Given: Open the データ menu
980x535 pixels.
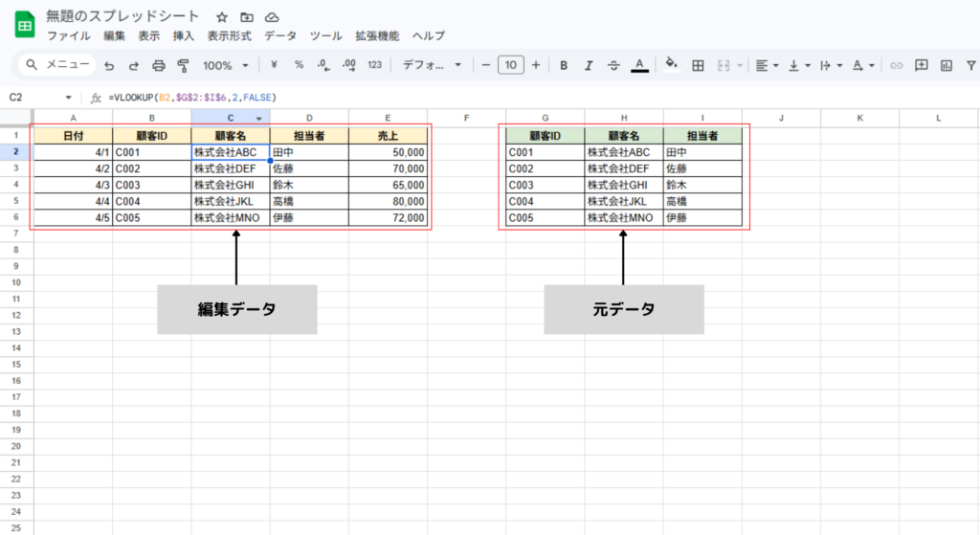Looking at the screenshot, I should (x=280, y=35).
